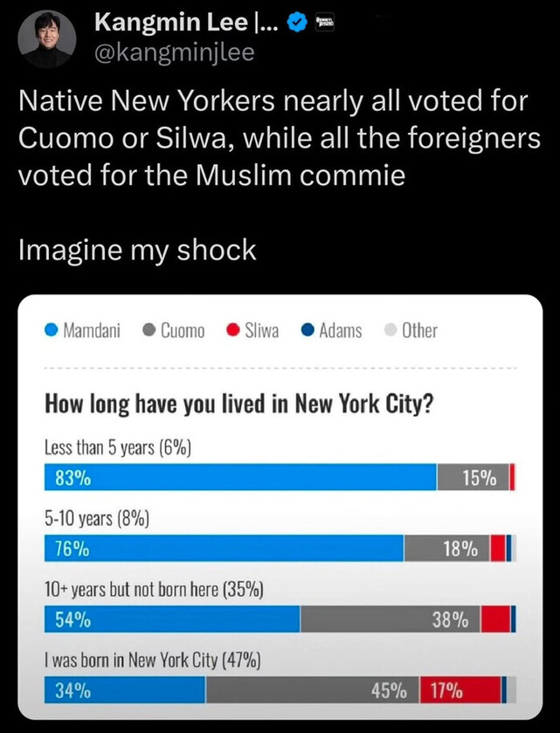This screenshot has width=560, height=733.
Task: Click the 45% Cuomo segment for NYC-born
Action: [x=312, y=690]
